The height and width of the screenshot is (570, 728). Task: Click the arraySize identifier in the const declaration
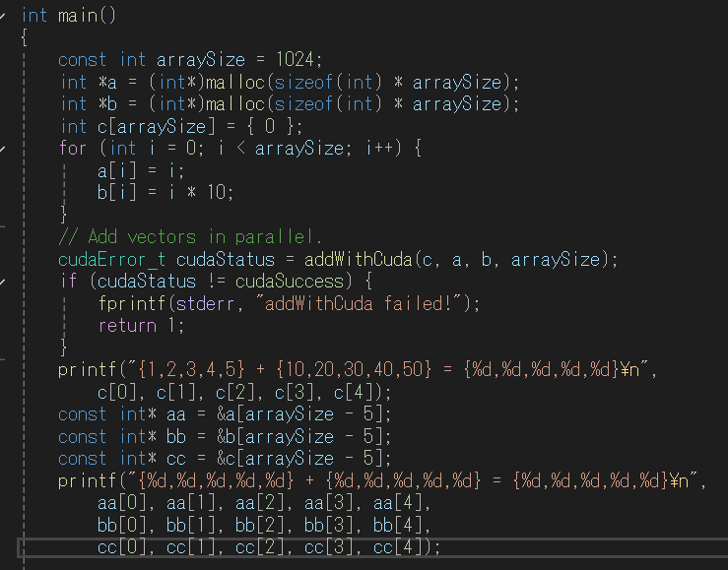(x=201, y=60)
